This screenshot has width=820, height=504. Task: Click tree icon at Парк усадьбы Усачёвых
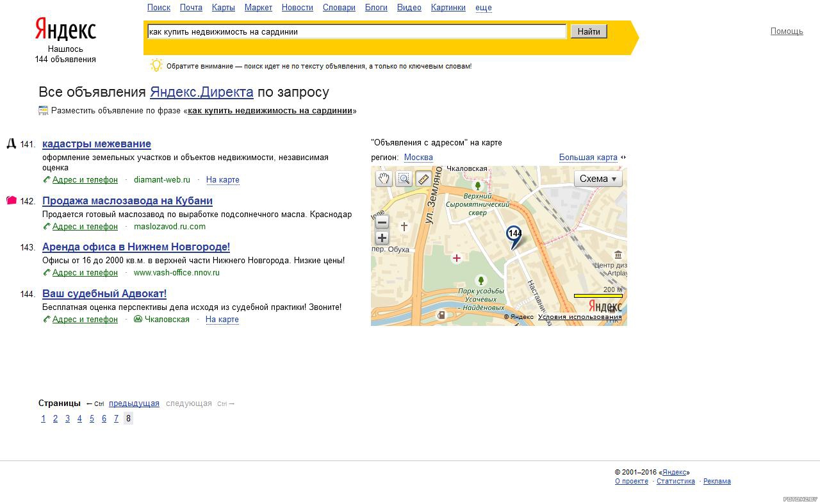pos(481,280)
